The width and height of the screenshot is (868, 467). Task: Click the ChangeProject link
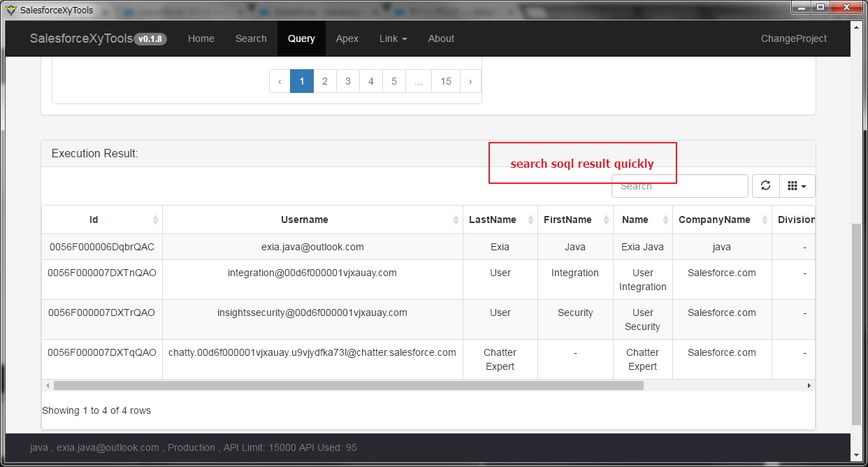(x=794, y=38)
